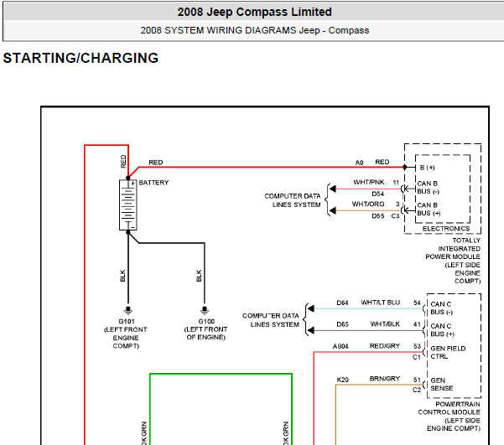Image resolution: width=504 pixels, height=445 pixels.
Task: Select the '2008 Jeep Compass Limited' title
Action: coord(254,12)
